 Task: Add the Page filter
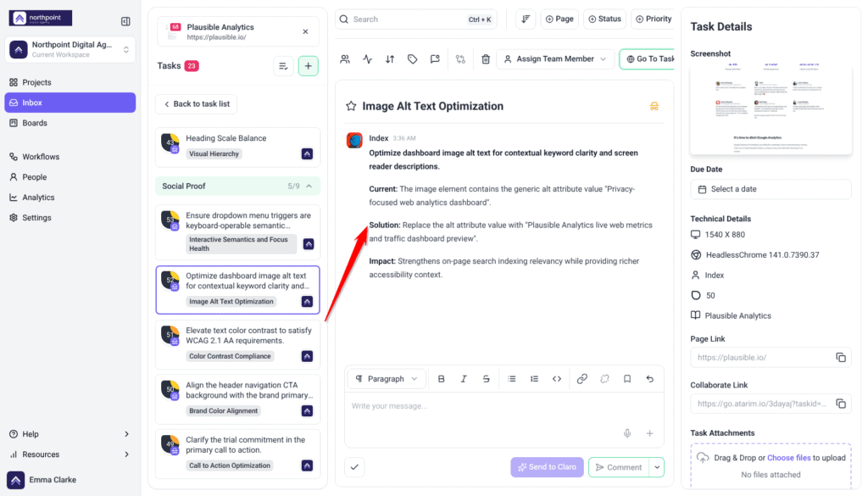(559, 19)
